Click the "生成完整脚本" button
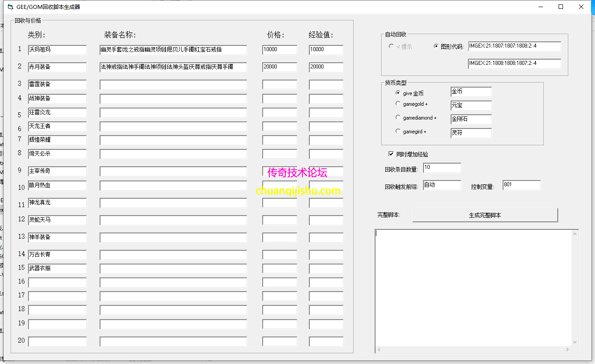Screen dimensions: 595x364 [x=485, y=215]
